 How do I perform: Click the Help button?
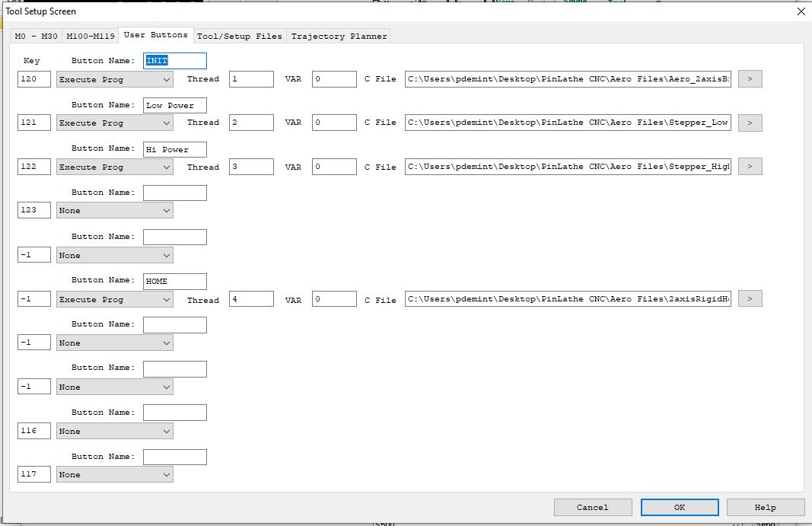point(765,507)
